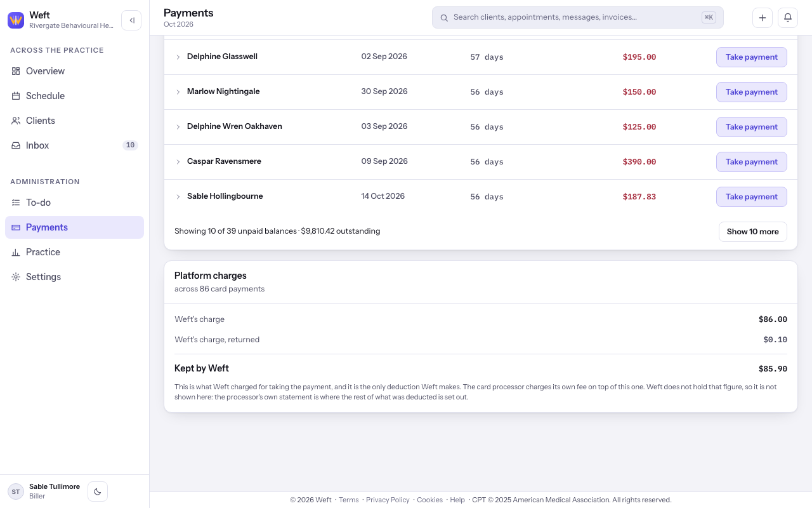This screenshot has height=508, width=812.
Task: Open notifications bell
Action: [x=788, y=18]
